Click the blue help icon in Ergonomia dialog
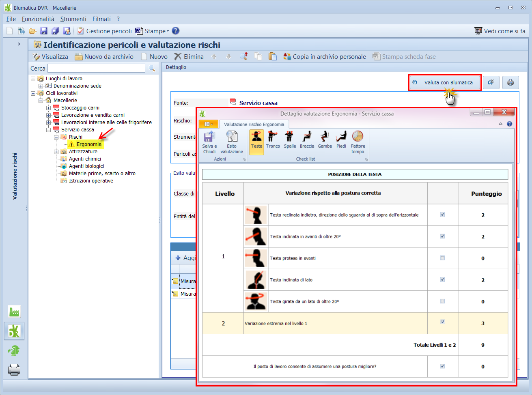 [x=509, y=124]
